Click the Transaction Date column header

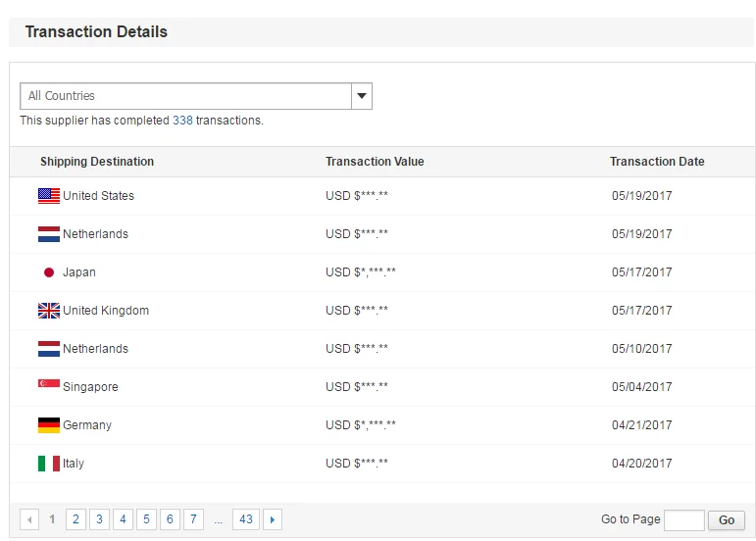pyautogui.click(x=657, y=162)
